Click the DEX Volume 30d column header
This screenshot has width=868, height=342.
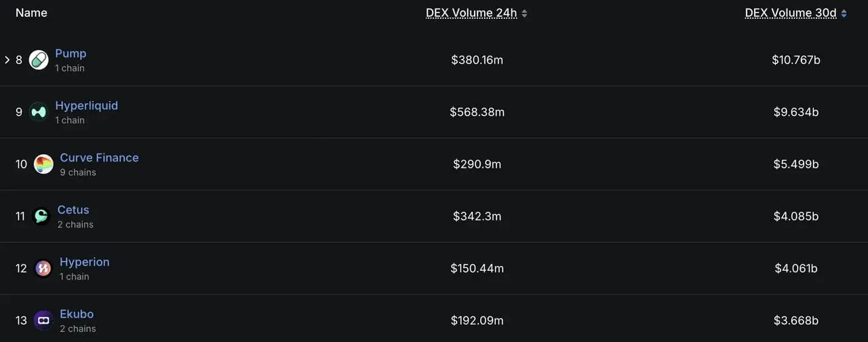791,13
